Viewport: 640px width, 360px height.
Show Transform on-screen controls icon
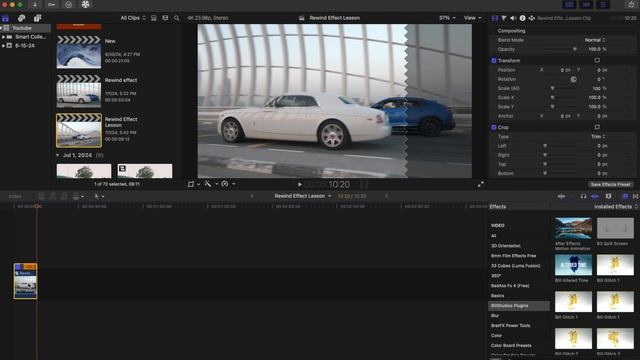[597, 60]
